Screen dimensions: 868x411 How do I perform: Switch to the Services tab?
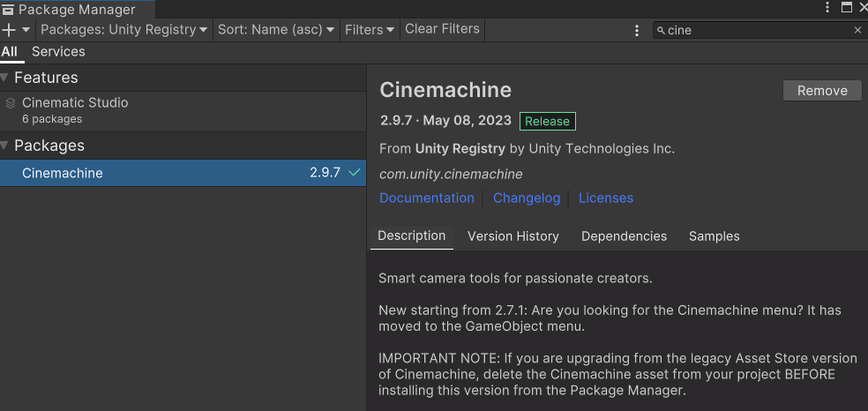(x=58, y=51)
